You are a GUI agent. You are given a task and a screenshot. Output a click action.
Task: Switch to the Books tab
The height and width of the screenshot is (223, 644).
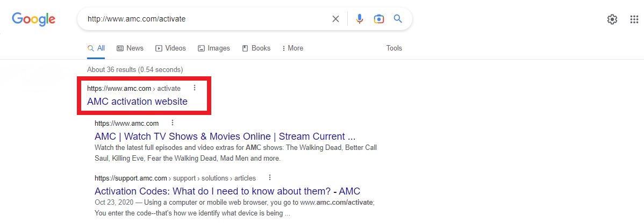(256, 48)
